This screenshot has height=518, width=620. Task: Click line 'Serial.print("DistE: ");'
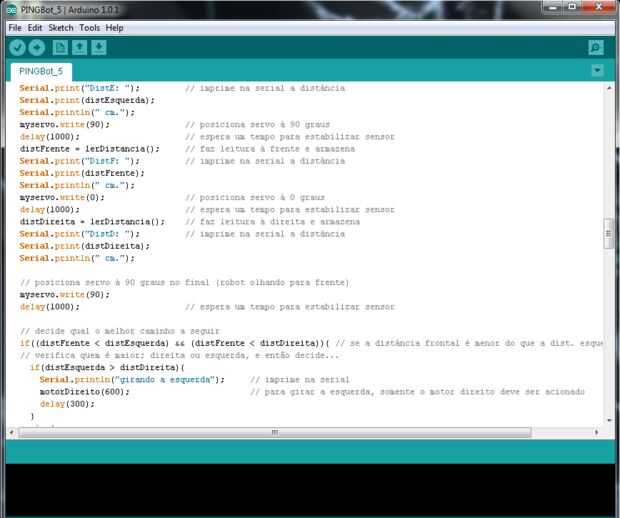point(79,88)
